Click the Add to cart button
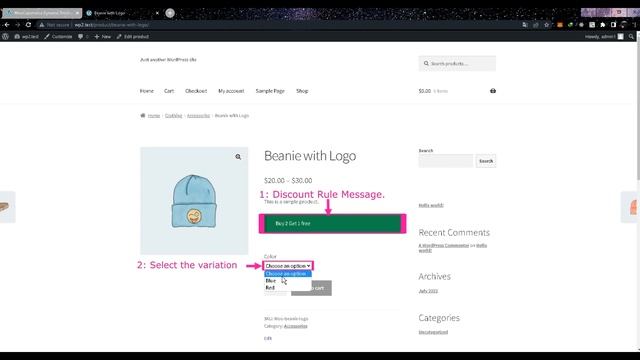 311,288
